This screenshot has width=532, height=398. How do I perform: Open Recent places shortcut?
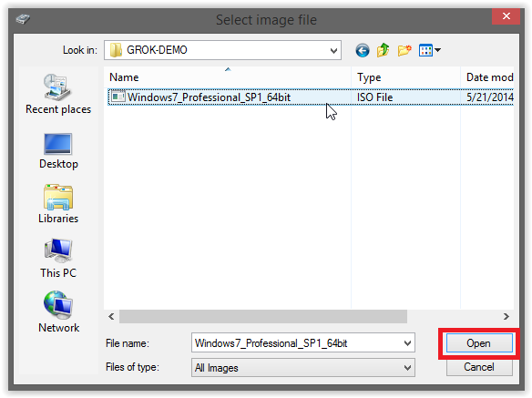click(x=58, y=94)
